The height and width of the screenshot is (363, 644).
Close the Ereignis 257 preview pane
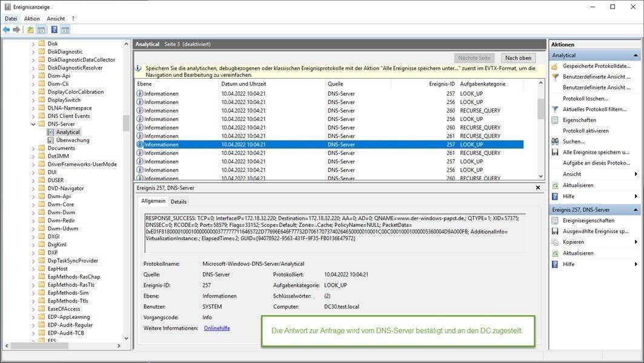pyautogui.click(x=538, y=188)
